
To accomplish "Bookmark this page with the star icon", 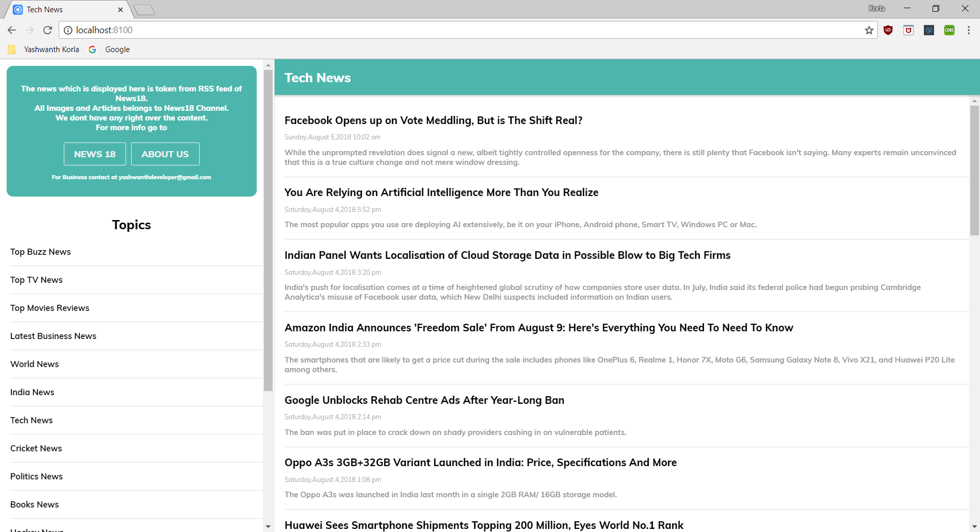I will 869,30.
